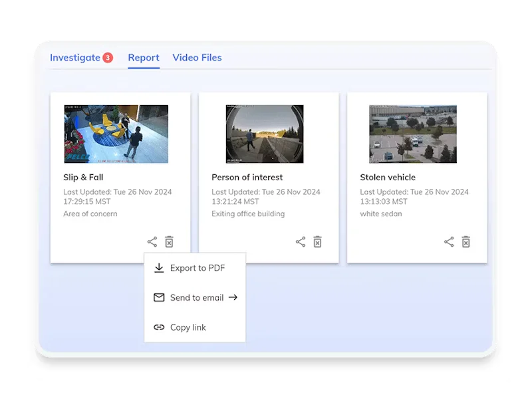Click the envelope icon in share menu
The height and width of the screenshot is (399, 532).
pyautogui.click(x=159, y=298)
